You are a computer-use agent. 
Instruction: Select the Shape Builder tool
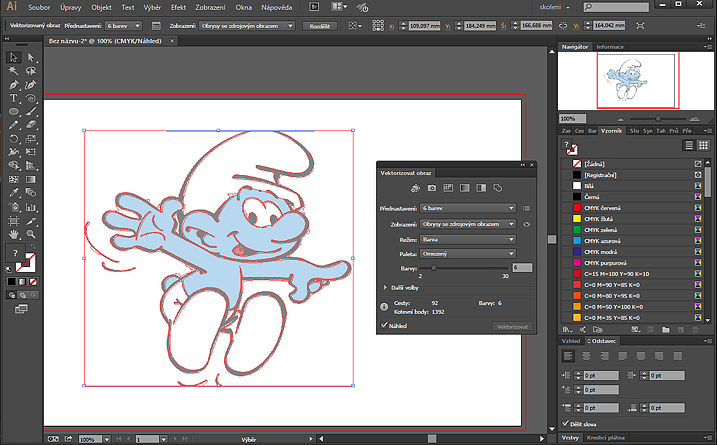[x=14, y=166]
